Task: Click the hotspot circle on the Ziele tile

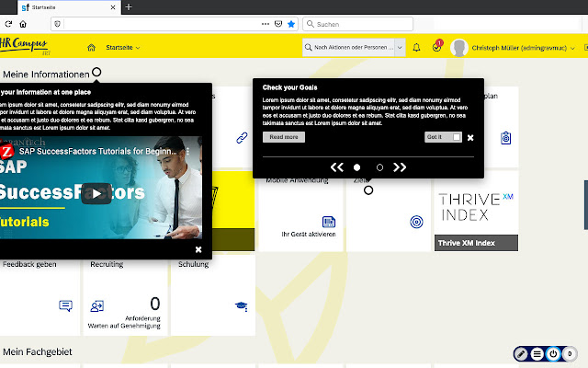Action: (x=368, y=190)
